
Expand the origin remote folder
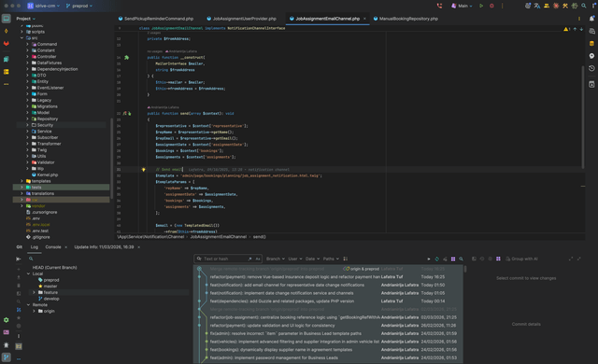coord(34,311)
